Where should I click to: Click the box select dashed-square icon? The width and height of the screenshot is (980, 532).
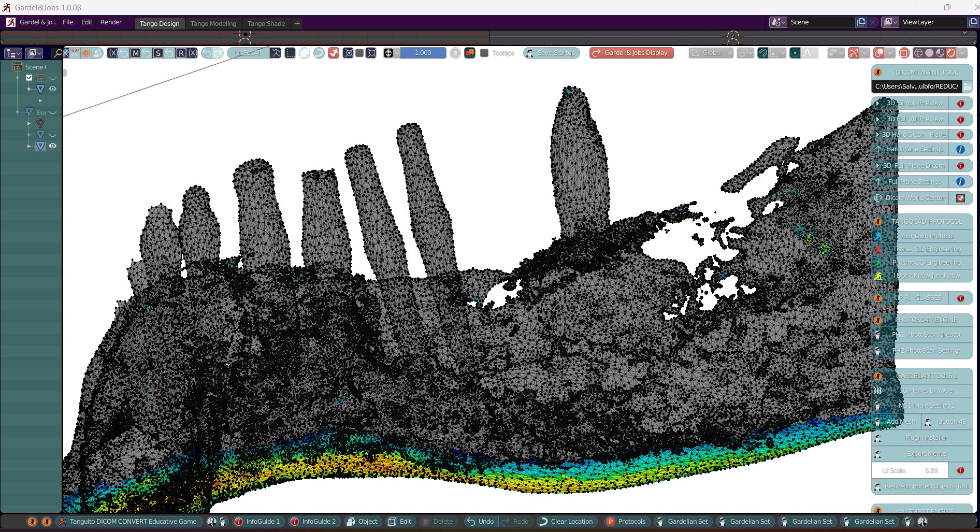[290, 53]
